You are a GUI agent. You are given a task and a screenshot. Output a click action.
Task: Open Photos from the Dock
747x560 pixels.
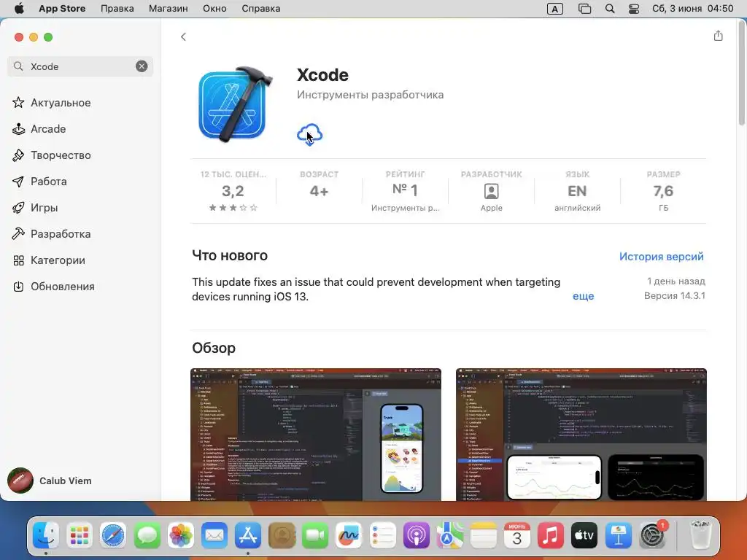pyautogui.click(x=181, y=535)
